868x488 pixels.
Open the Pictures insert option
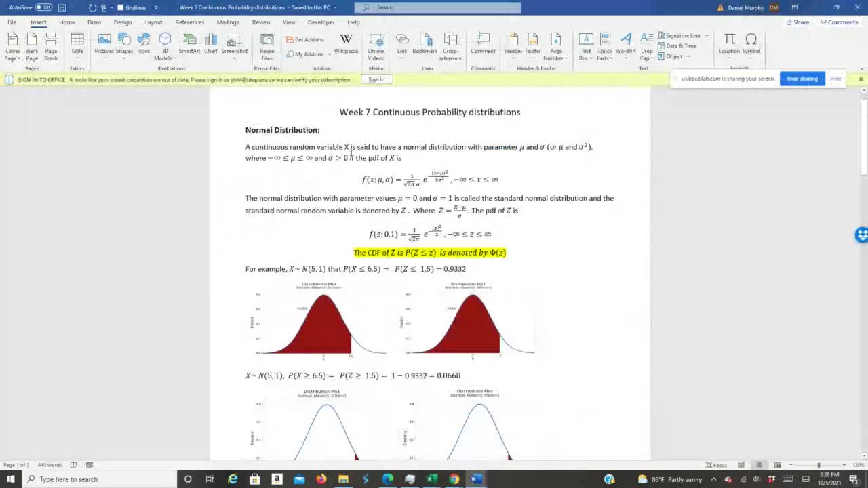pos(104,43)
